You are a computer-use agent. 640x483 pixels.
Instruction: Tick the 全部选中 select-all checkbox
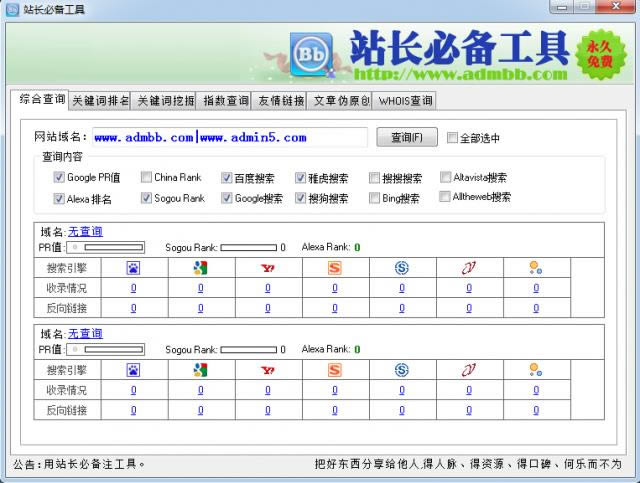pyautogui.click(x=453, y=138)
